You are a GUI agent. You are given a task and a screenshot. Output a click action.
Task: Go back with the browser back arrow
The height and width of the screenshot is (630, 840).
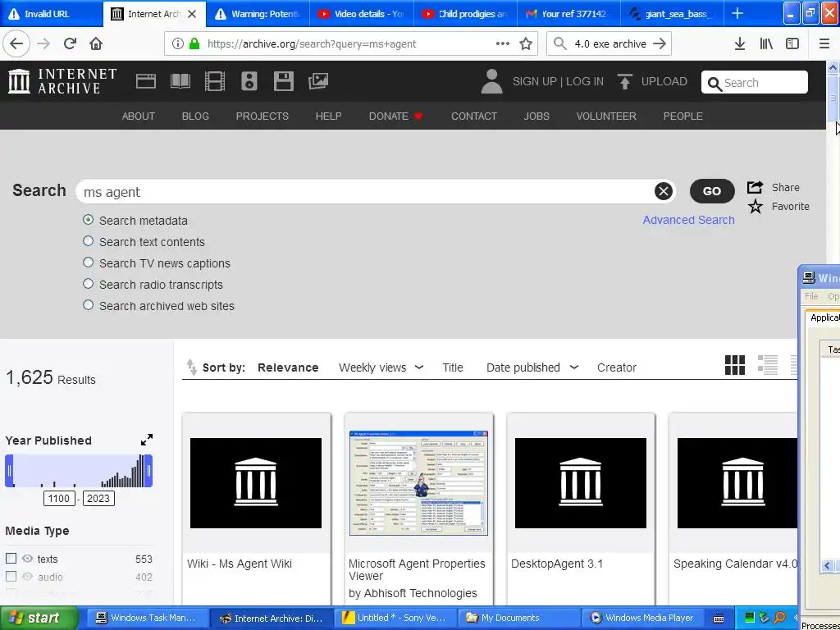pyautogui.click(x=16, y=43)
